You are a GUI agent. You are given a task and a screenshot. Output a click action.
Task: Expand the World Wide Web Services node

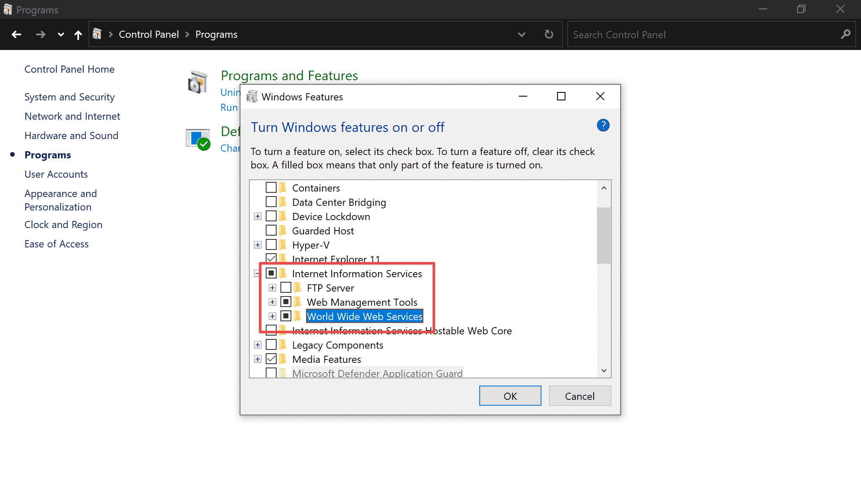pos(272,317)
